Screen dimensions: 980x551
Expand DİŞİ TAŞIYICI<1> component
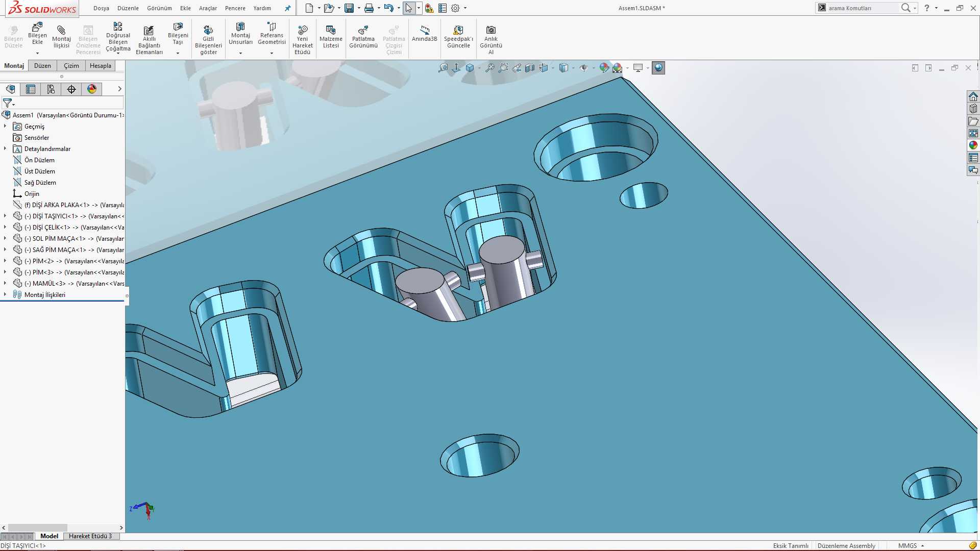click(x=5, y=216)
